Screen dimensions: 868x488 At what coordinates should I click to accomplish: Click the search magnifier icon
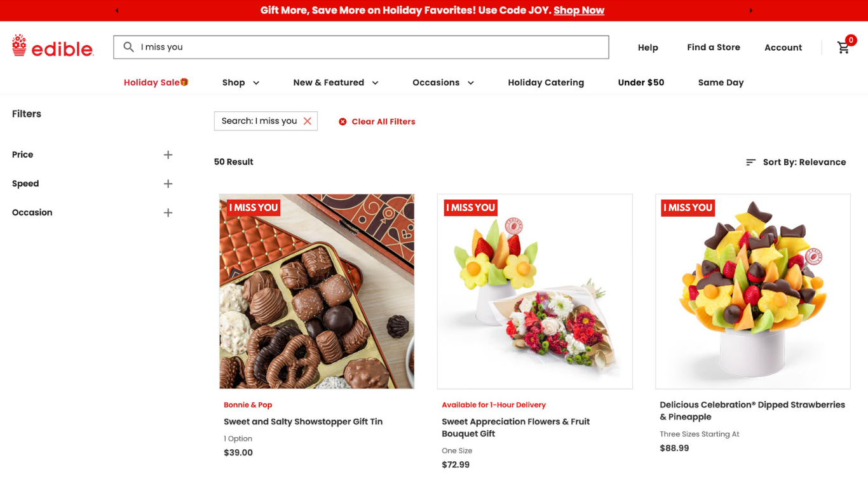click(128, 47)
